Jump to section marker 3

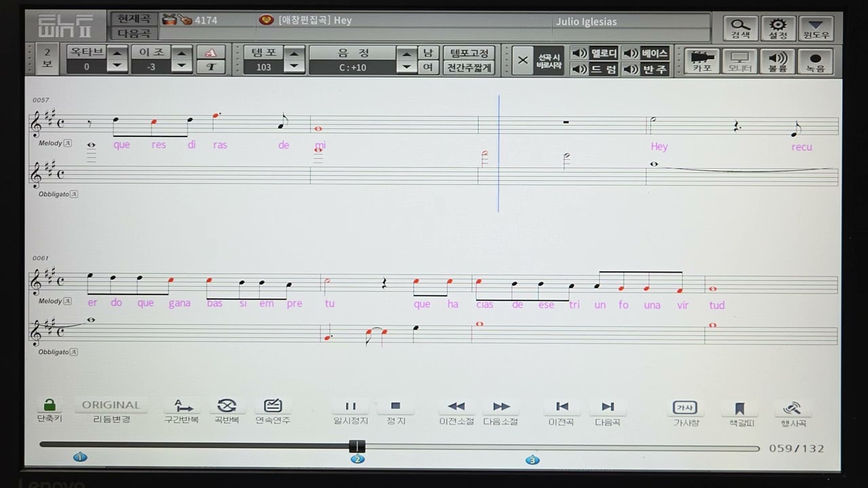coord(532,460)
